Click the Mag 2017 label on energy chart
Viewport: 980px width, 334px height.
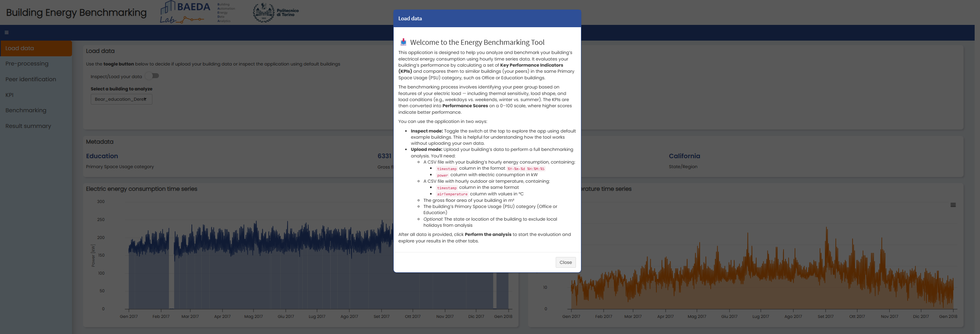point(254,316)
